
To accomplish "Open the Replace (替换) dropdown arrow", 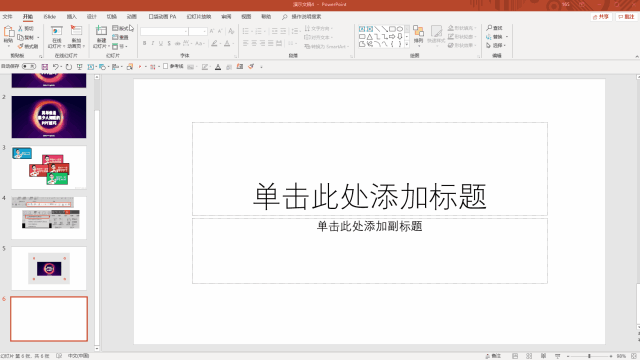I will (x=507, y=37).
